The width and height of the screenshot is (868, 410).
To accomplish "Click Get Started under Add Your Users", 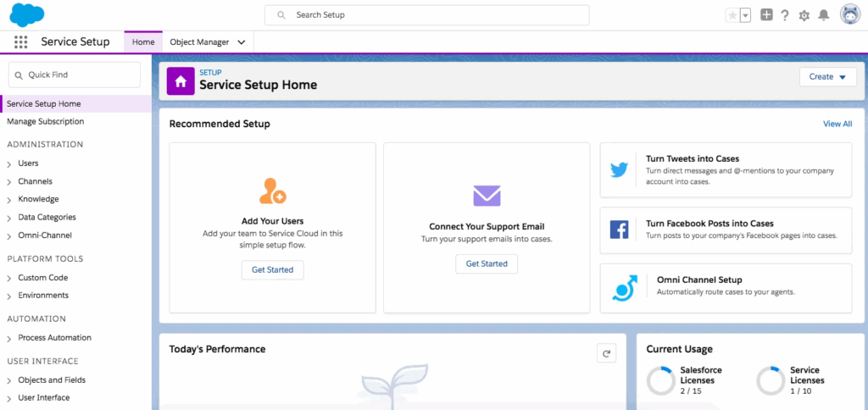I will 272,270.
